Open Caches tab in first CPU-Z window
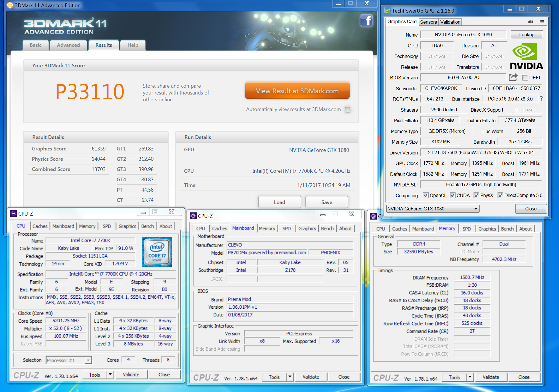 pos(40,226)
